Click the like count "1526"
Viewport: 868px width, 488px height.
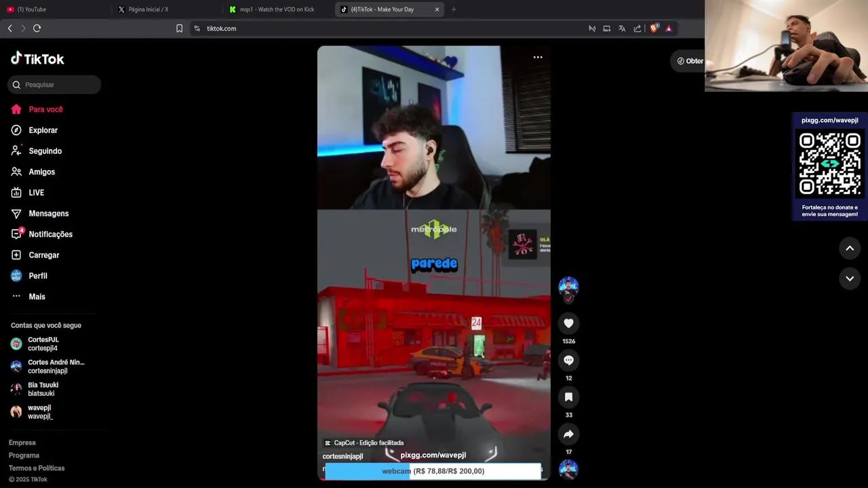click(x=568, y=341)
